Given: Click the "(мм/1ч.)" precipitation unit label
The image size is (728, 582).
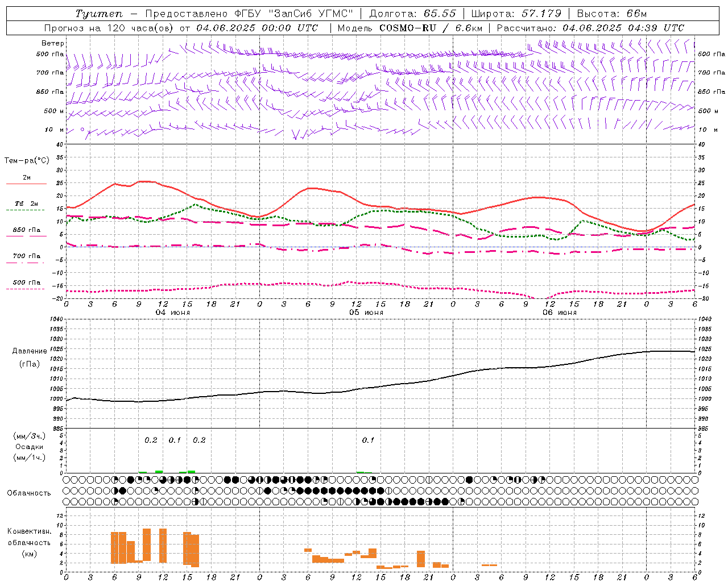Looking at the screenshot, I should 29,458.
